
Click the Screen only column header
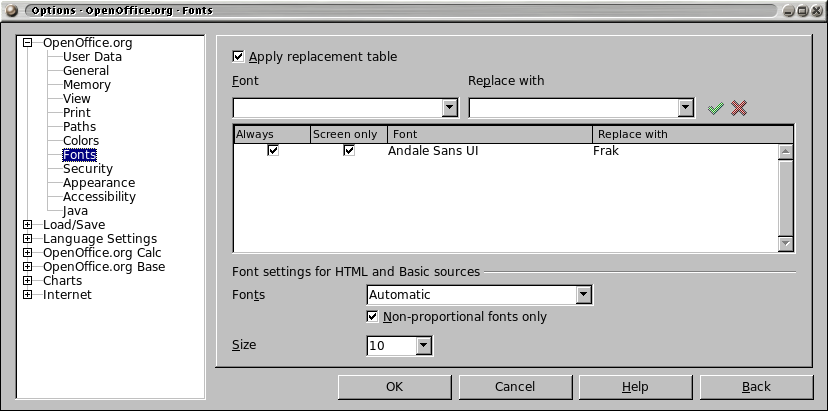[x=349, y=134]
